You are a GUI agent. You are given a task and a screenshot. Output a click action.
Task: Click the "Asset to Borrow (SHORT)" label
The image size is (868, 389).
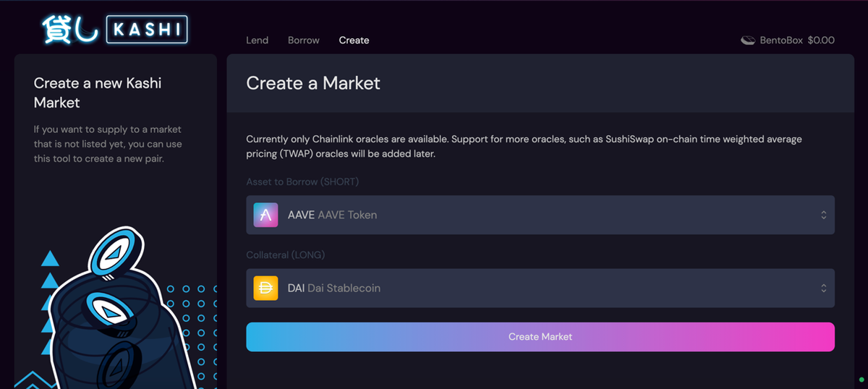click(x=302, y=181)
